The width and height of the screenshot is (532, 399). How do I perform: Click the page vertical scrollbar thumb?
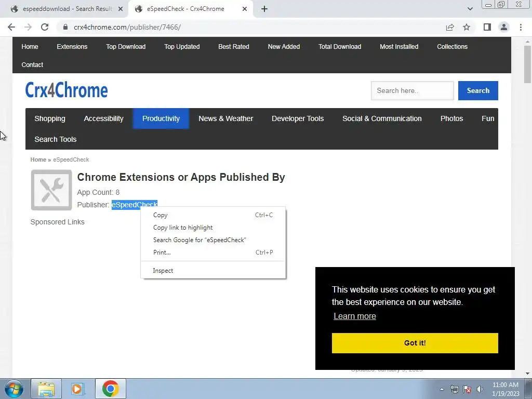pyautogui.click(x=527, y=64)
